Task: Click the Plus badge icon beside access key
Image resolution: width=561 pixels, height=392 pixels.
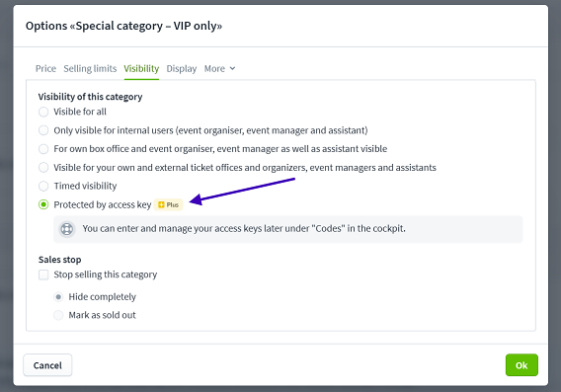Action: pyautogui.click(x=168, y=205)
